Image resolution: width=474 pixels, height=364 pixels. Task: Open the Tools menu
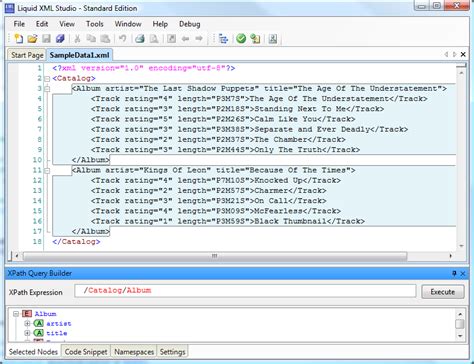tap(95, 24)
